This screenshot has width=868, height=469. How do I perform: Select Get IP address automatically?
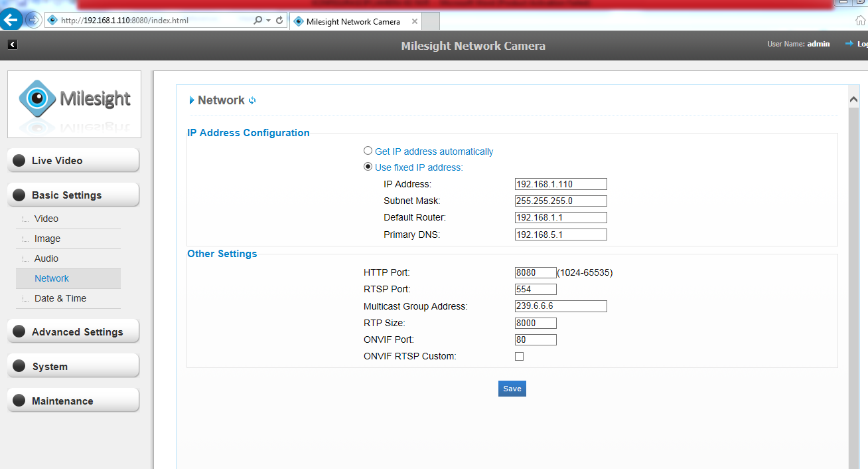(x=368, y=151)
